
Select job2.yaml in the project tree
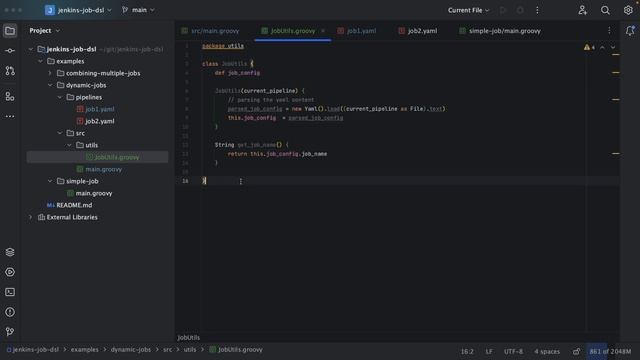96,121
